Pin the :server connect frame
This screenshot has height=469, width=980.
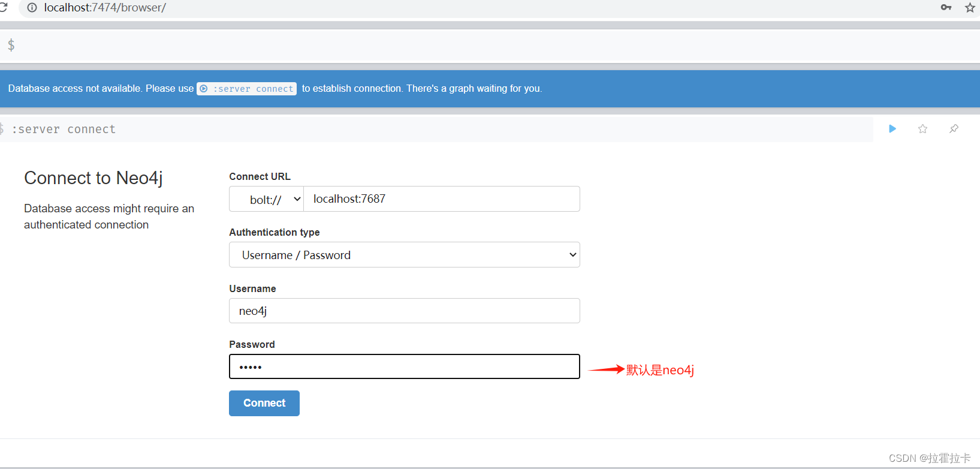tap(954, 129)
